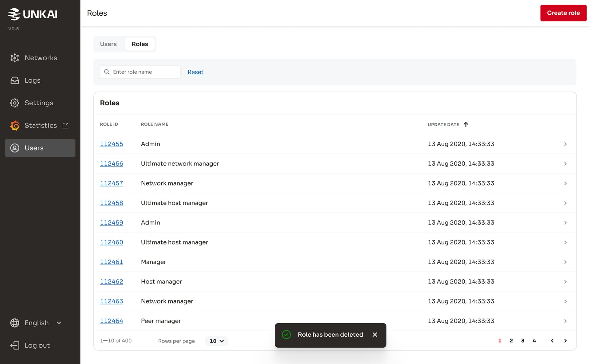
Task: Stay on the Roles tab
Action: (140, 44)
